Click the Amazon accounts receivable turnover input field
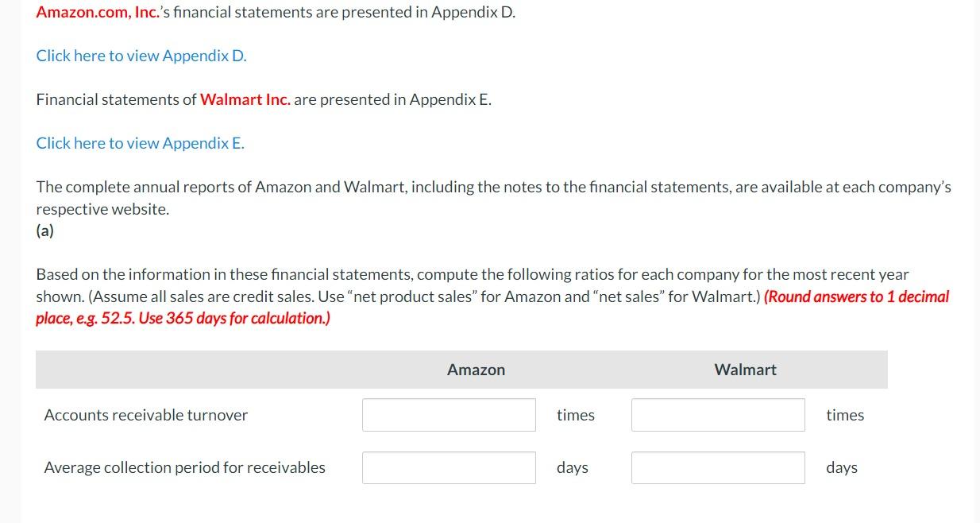980x523 pixels. click(x=448, y=414)
